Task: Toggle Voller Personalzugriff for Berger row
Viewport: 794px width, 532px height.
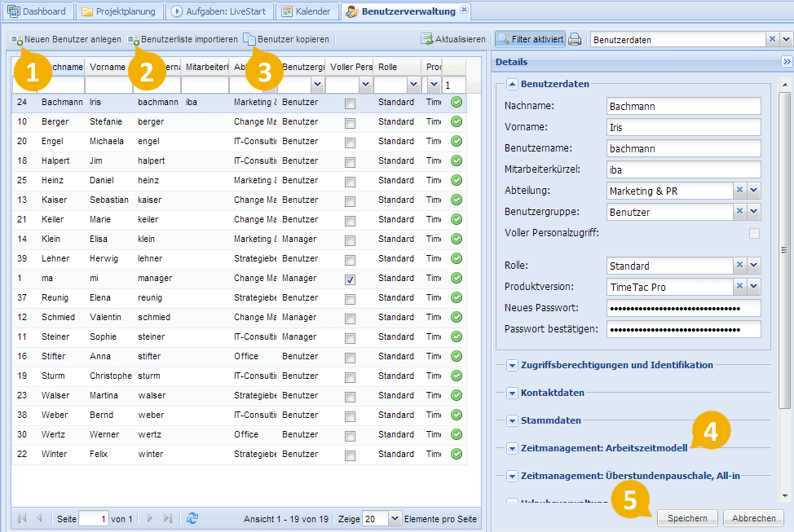Action: point(350,124)
